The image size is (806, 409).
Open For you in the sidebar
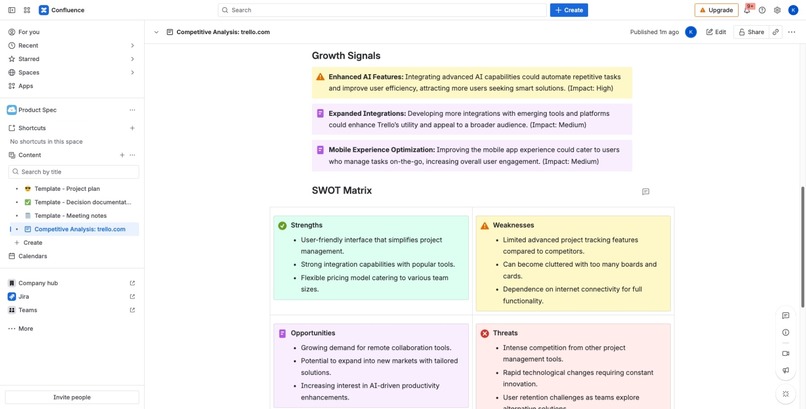click(x=72, y=32)
